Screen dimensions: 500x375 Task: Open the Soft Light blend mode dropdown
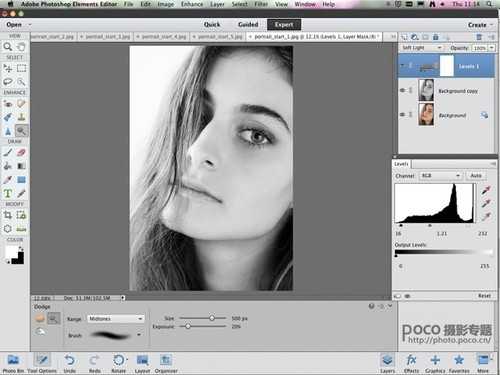[421, 48]
